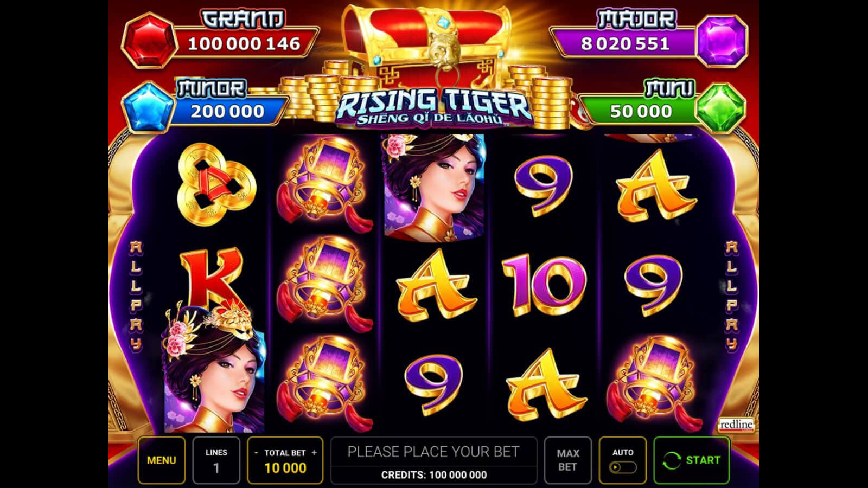Viewport: 868px width, 488px height.
Task: Click the purple Major jackpot gem
Action: point(722,41)
